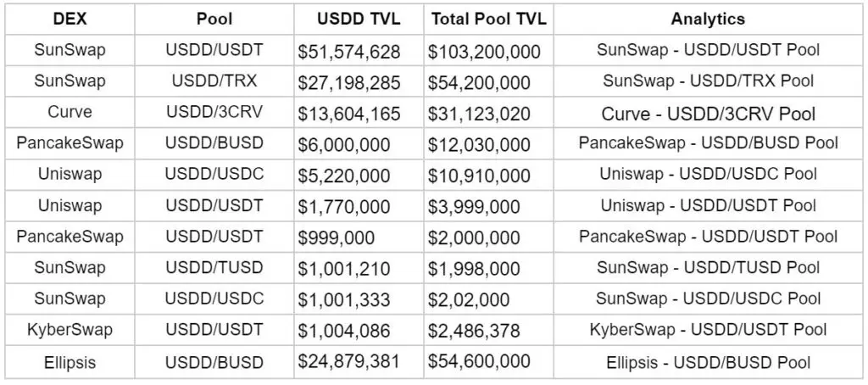Open the PancakeSwap - USDD/BUSD Pool analytics link
This screenshot has height=385, width=868.
click(x=708, y=143)
